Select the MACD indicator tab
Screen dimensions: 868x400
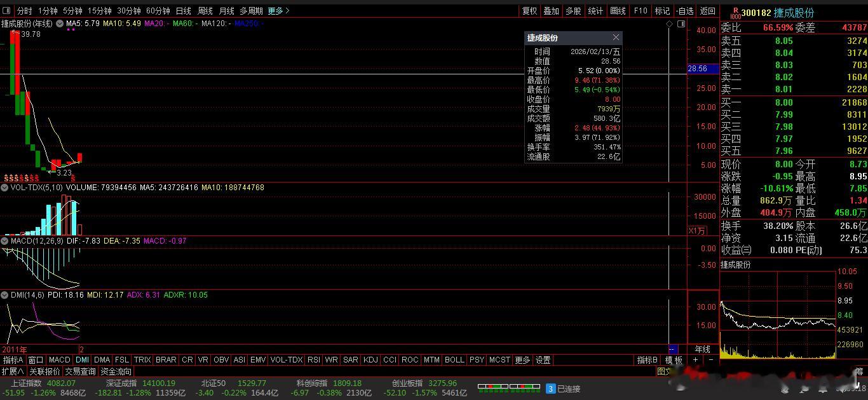60,360
